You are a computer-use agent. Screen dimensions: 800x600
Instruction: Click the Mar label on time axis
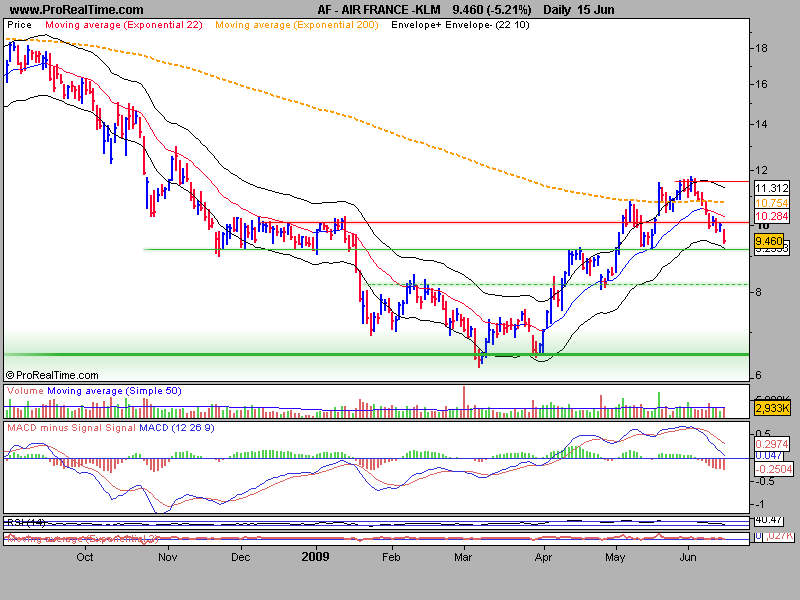coord(463,557)
